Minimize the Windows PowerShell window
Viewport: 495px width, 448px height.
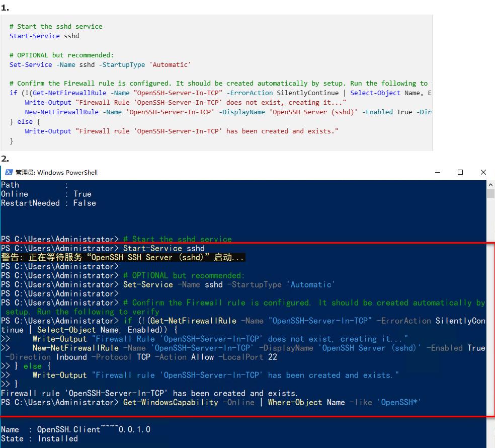[x=437, y=172]
